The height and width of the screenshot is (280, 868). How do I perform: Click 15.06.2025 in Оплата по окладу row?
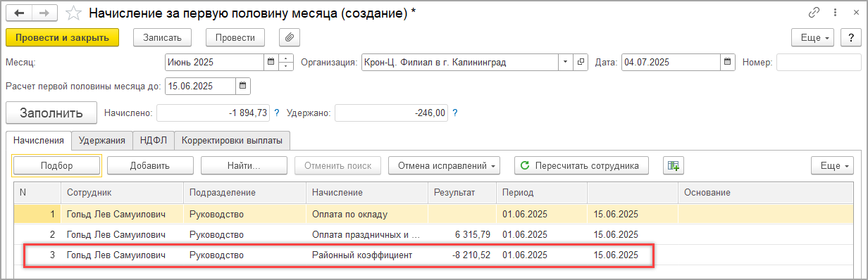(616, 214)
